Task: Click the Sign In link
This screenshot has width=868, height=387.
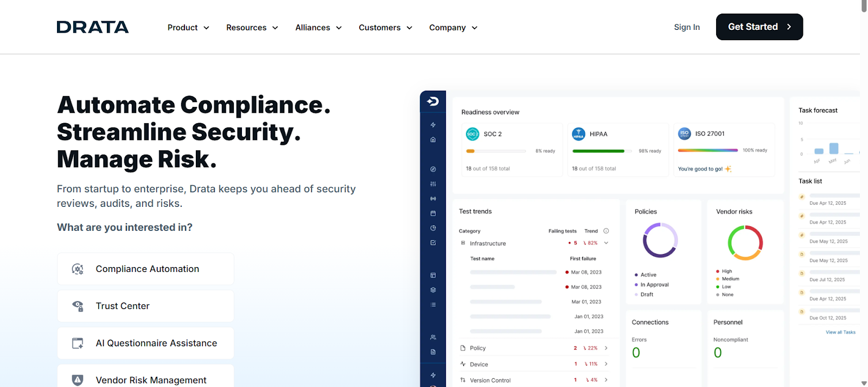Action: click(x=687, y=27)
